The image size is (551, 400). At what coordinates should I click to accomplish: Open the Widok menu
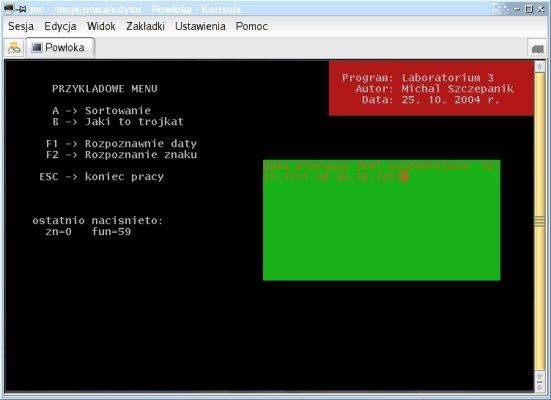click(101, 26)
